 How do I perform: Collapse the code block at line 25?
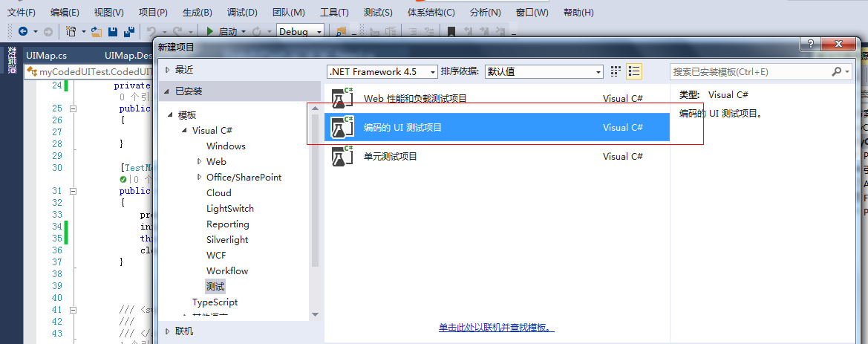pos(73,108)
